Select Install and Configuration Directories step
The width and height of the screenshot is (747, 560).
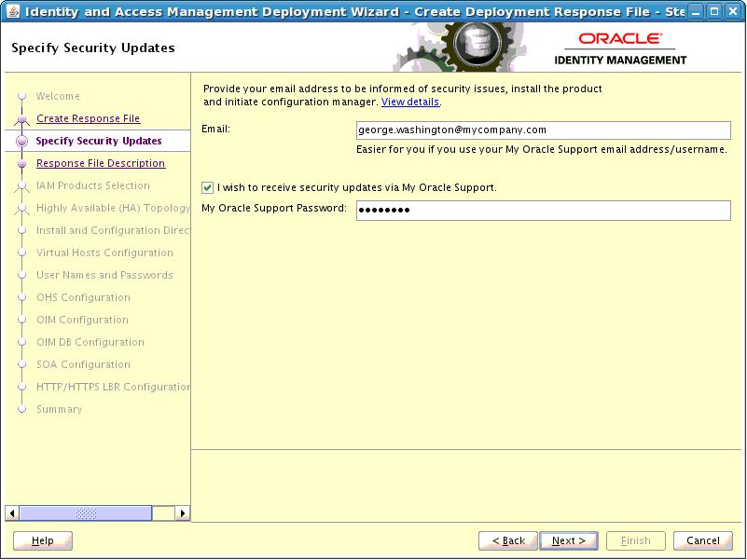113,230
